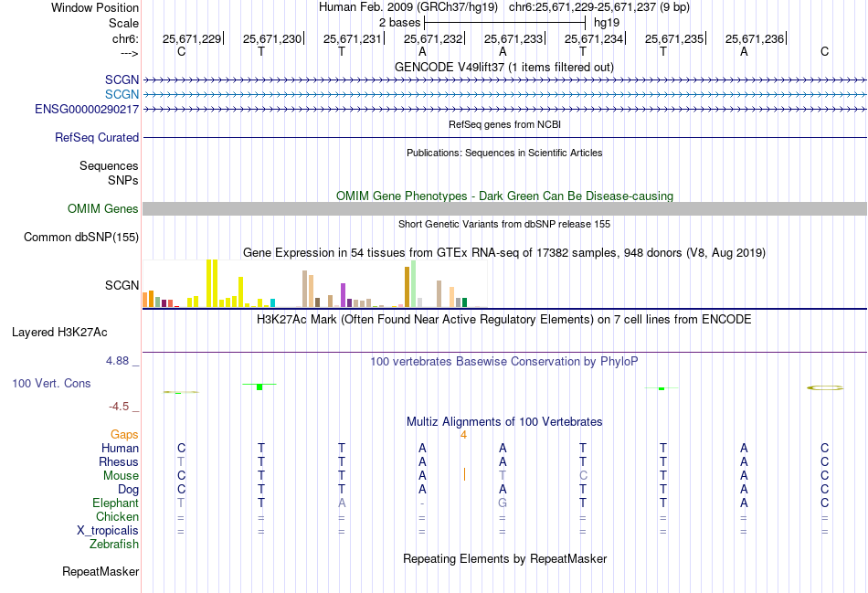Click Short Genetic Variants from dbSNP title
This screenshot has width=868, height=593.
click(504, 224)
